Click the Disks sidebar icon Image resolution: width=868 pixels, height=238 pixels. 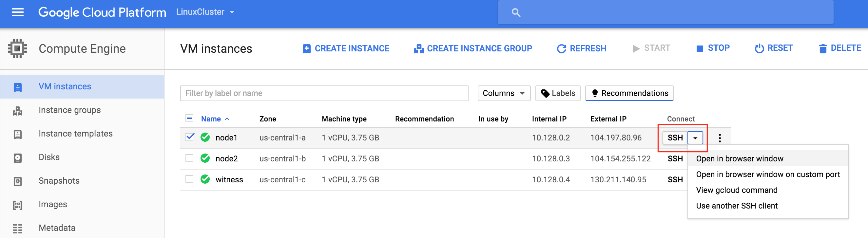pyautogui.click(x=17, y=158)
